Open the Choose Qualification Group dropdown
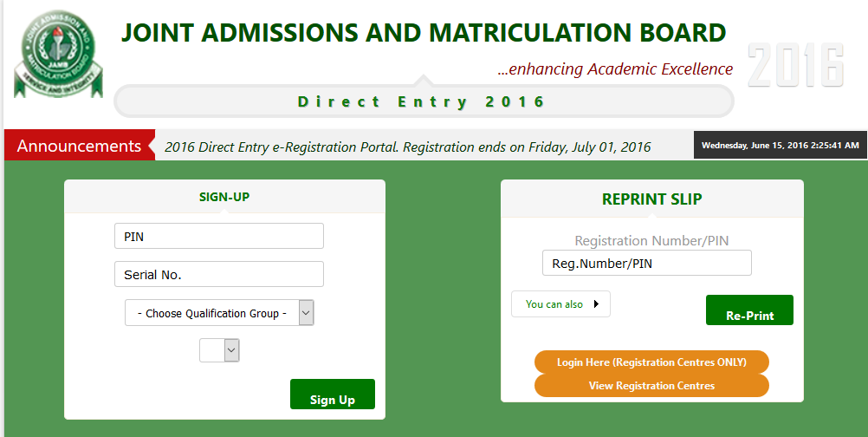The width and height of the screenshot is (868, 437). click(x=219, y=313)
